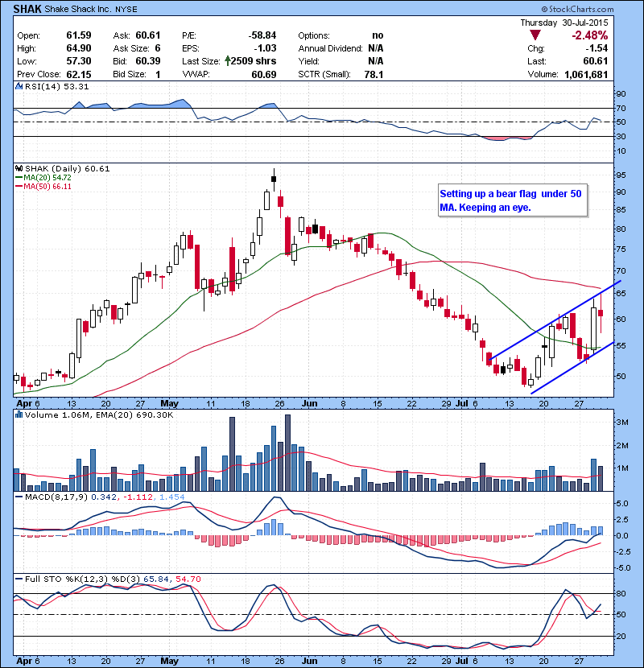Click the Jun label on price chart axis
This screenshot has width=644, height=668.
309,403
